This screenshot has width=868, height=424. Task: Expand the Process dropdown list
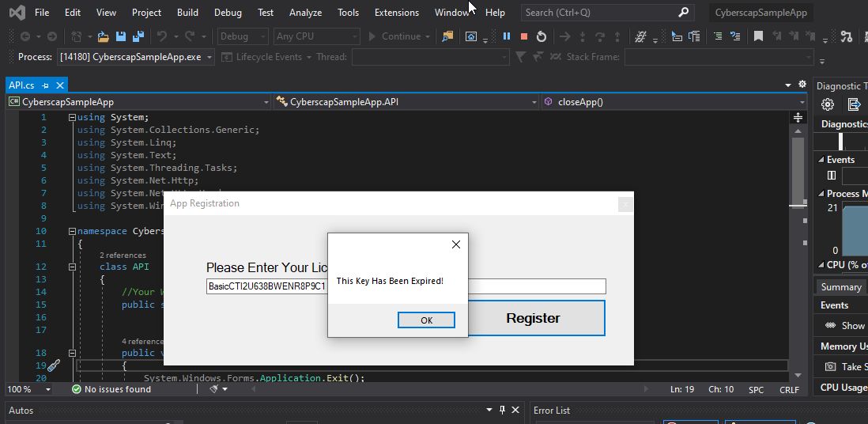click(209, 57)
